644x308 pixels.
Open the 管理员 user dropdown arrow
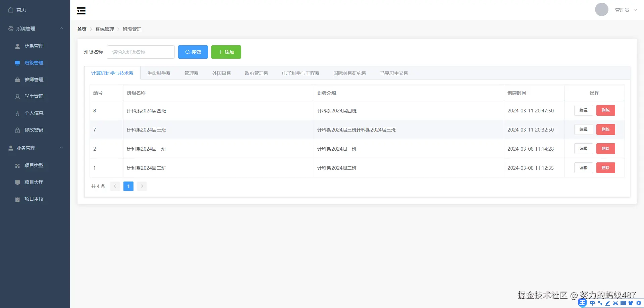(635, 10)
